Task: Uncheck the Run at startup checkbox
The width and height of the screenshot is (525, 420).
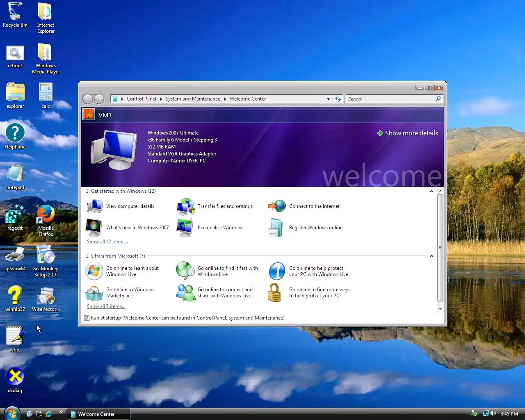Action: click(87, 318)
